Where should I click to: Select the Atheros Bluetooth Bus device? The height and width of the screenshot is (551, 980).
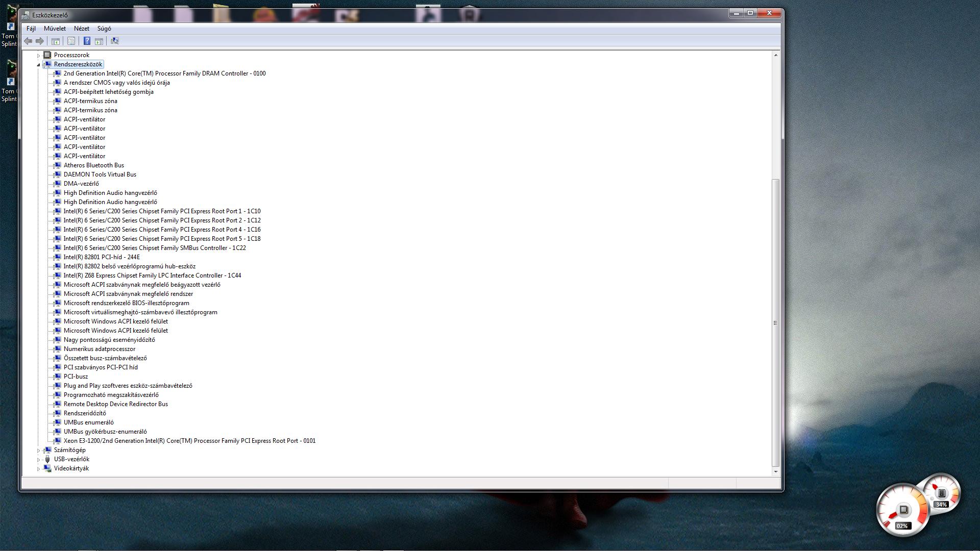click(94, 165)
